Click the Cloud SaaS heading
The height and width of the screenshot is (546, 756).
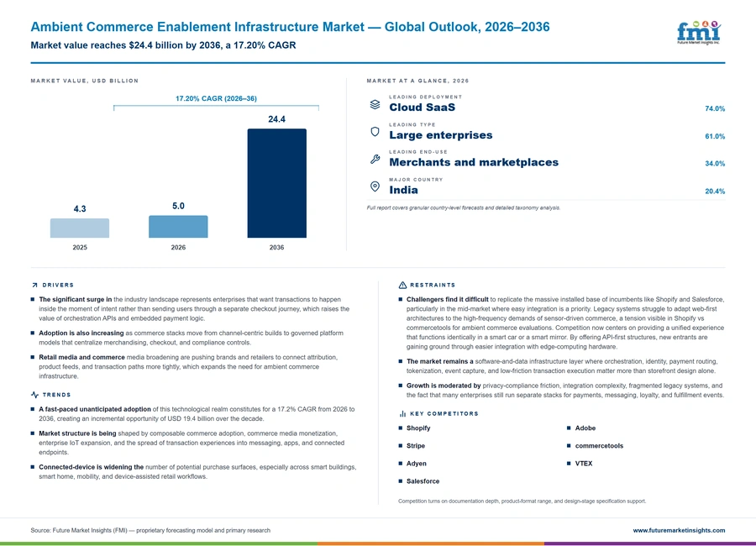click(x=423, y=107)
